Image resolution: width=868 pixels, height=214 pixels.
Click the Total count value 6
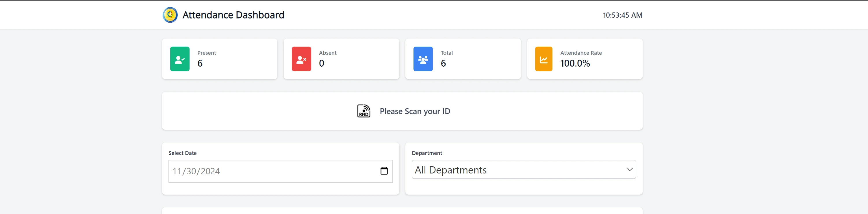[x=443, y=63]
